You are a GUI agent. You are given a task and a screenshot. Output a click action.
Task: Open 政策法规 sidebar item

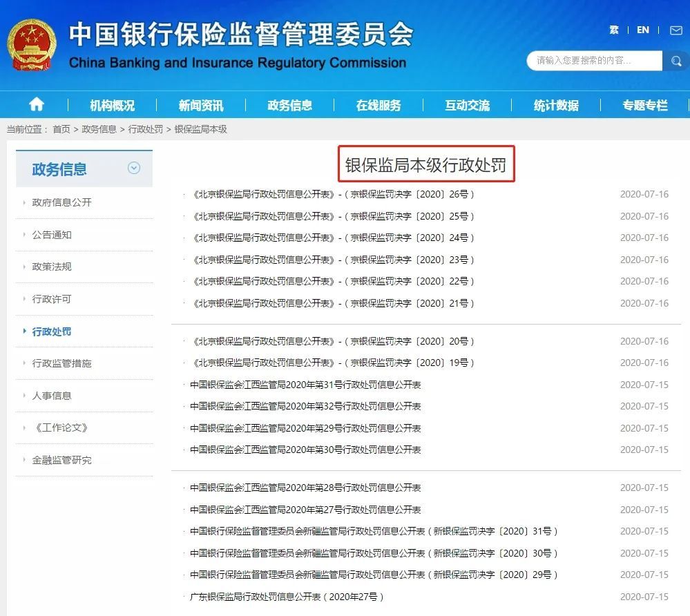(x=52, y=267)
